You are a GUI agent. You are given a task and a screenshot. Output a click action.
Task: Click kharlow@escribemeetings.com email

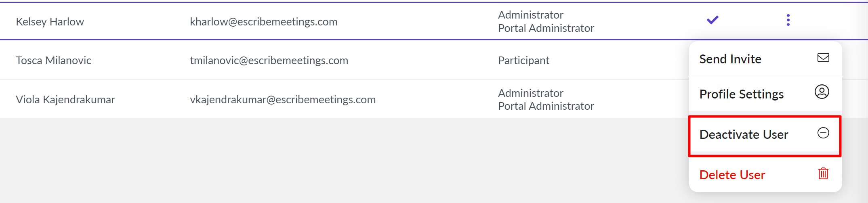263,22
